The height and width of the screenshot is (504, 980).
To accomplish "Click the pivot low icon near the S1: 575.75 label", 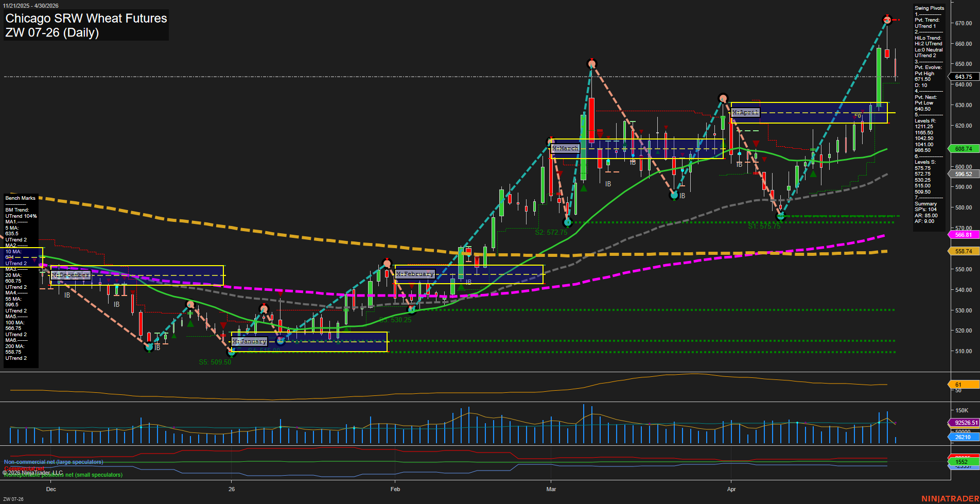I will 781,217.
